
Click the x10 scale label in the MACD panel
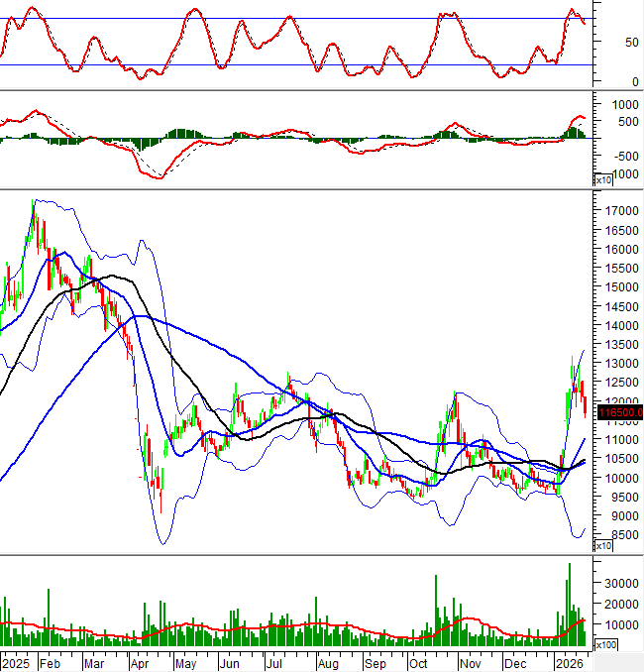pos(602,180)
